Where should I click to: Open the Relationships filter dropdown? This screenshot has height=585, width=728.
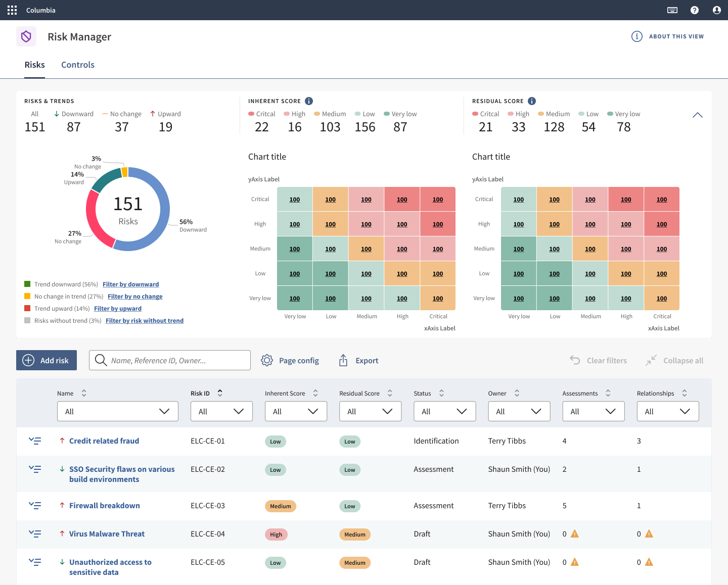pos(668,411)
